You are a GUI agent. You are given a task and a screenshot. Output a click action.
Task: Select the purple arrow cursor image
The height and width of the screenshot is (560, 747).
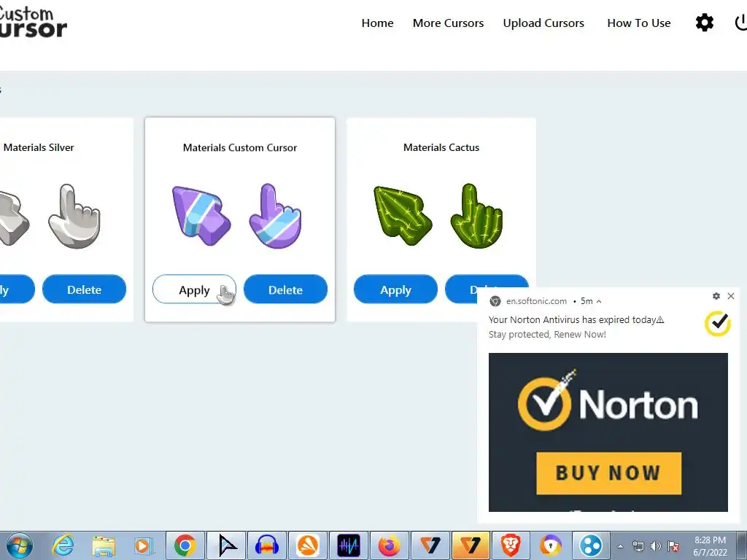click(201, 215)
